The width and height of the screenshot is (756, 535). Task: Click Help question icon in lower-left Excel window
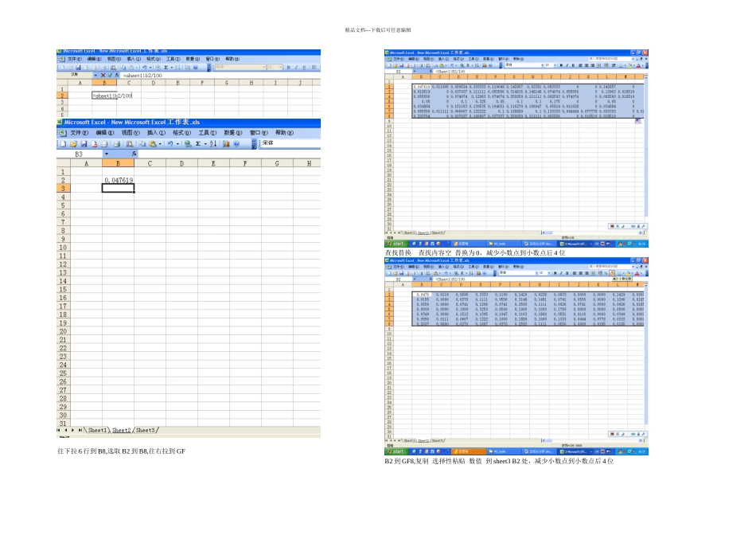(x=236, y=144)
